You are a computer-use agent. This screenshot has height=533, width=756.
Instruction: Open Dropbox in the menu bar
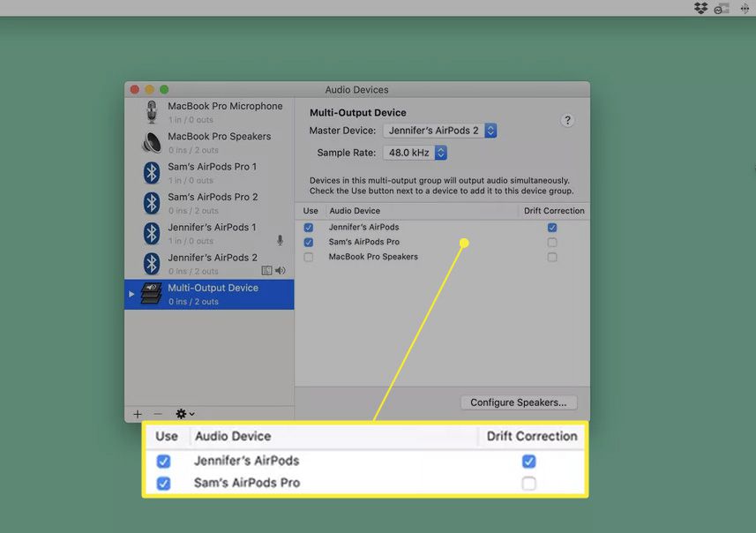coord(700,8)
